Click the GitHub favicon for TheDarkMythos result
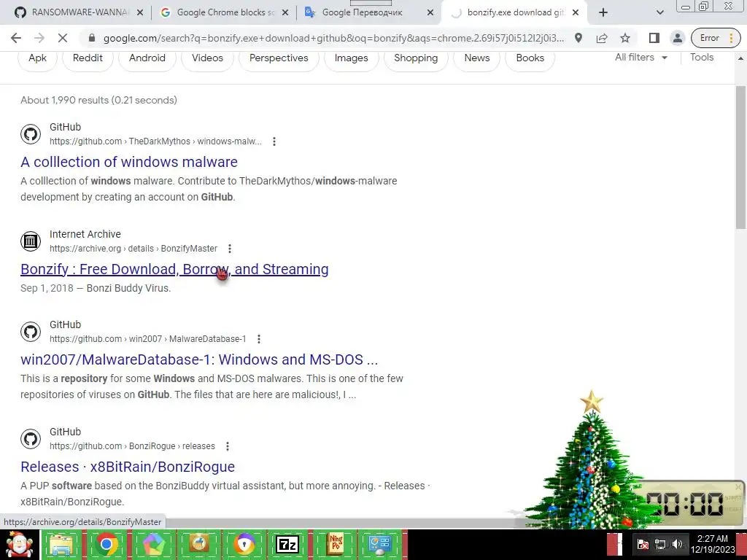Viewport: 747px width, 560px height. tap(31, 134)
